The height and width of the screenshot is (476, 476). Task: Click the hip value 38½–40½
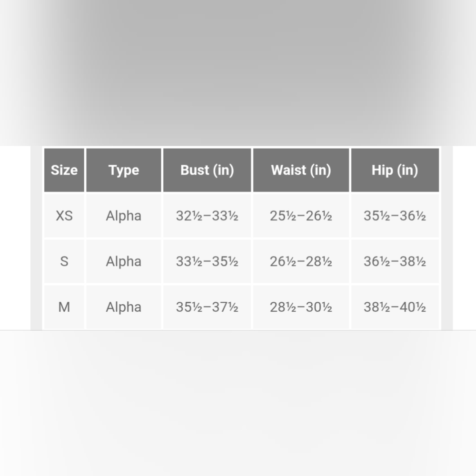click(395, 307)
